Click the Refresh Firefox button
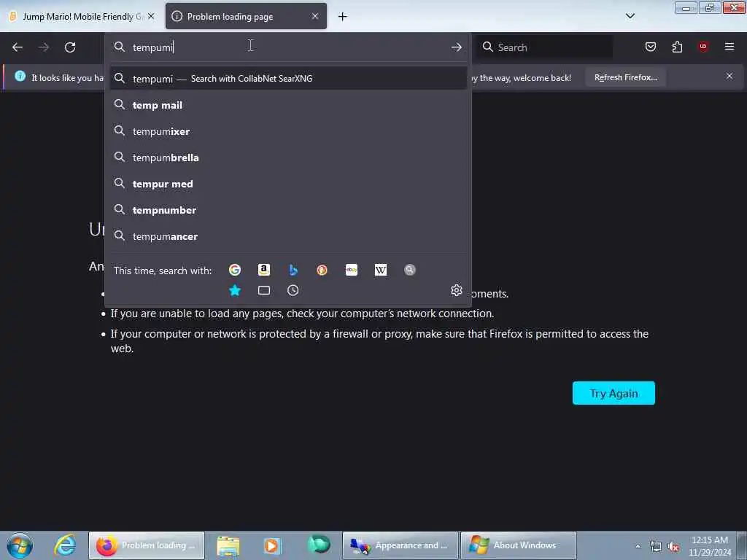Image resolution: width=747 pixels, height=560 pixels. pos(625,77)
